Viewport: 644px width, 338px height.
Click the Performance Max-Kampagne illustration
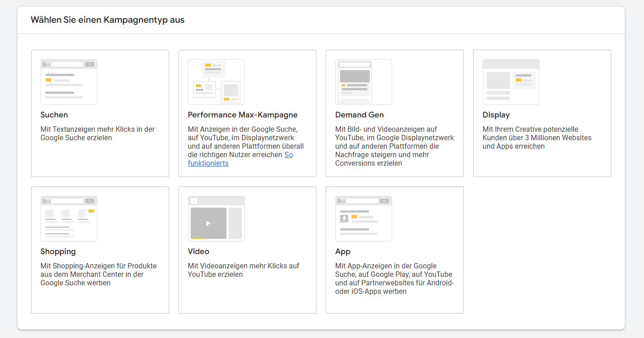[x=216, y=82]
